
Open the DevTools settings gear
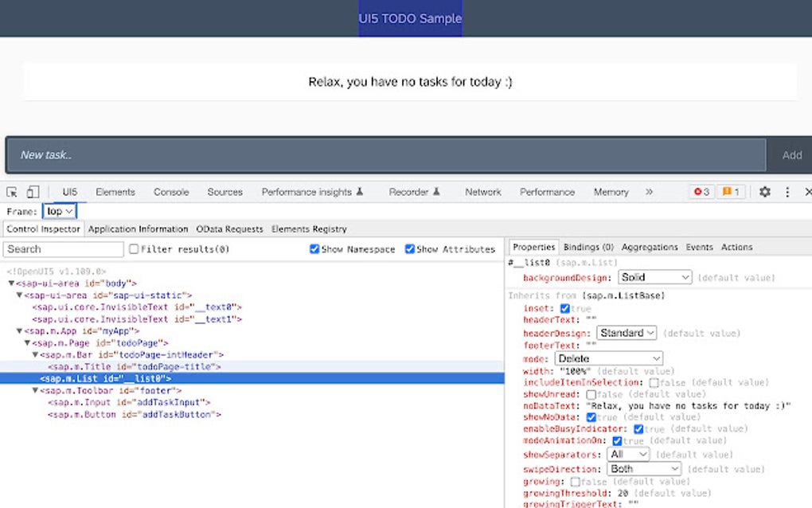point(763,191)
